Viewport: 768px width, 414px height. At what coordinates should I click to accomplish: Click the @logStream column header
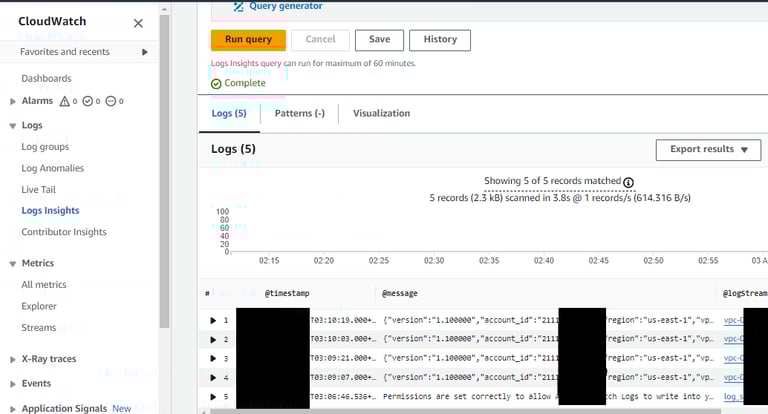[745, 293]
